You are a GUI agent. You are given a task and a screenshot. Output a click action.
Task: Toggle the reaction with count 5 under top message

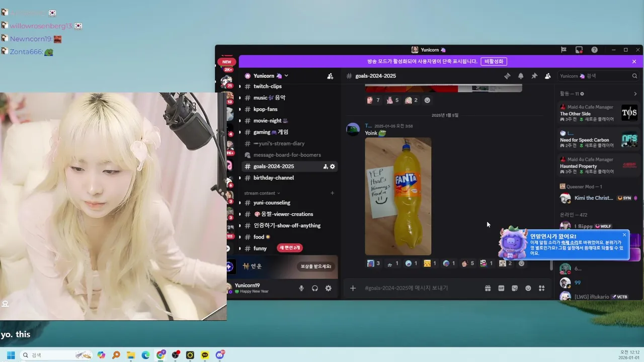(392, 100)
